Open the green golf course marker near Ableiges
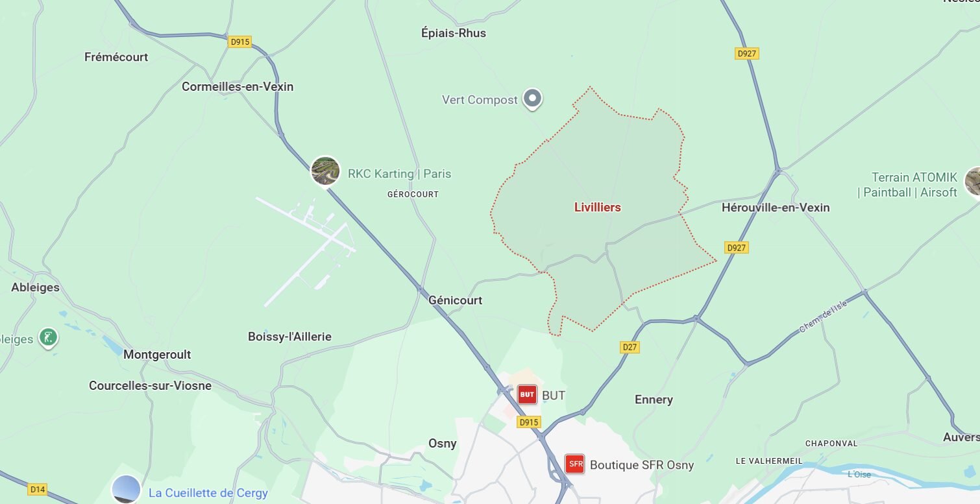The width and height of the screenshot is (980, 504). (49, 337)
